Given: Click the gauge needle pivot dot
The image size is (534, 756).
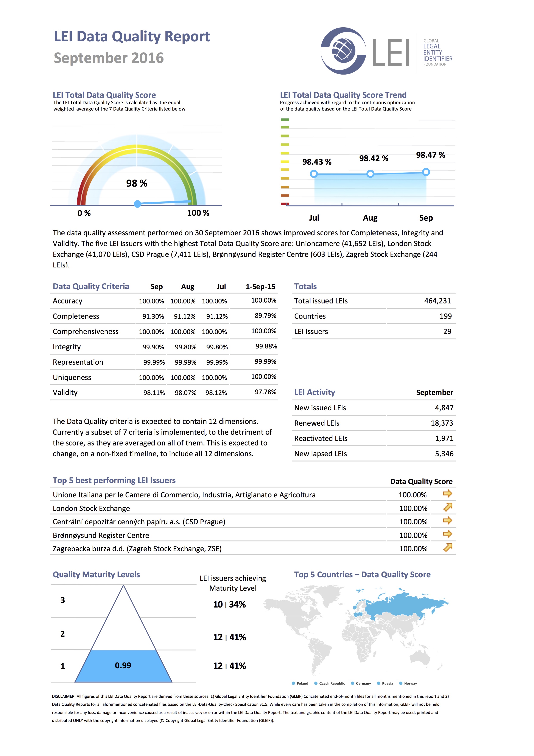Looking at the screenshot, I should pyautogui.click(x=137, y=204).
